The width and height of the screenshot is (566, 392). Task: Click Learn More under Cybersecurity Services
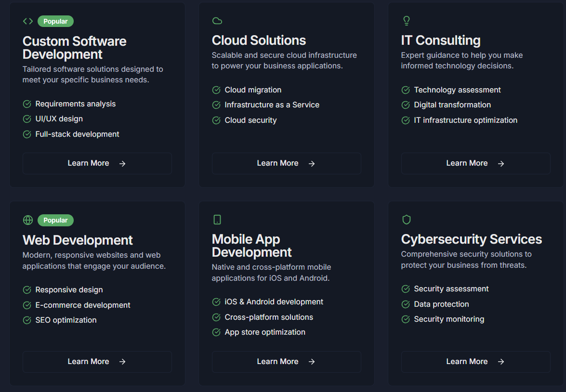[475, 362]
